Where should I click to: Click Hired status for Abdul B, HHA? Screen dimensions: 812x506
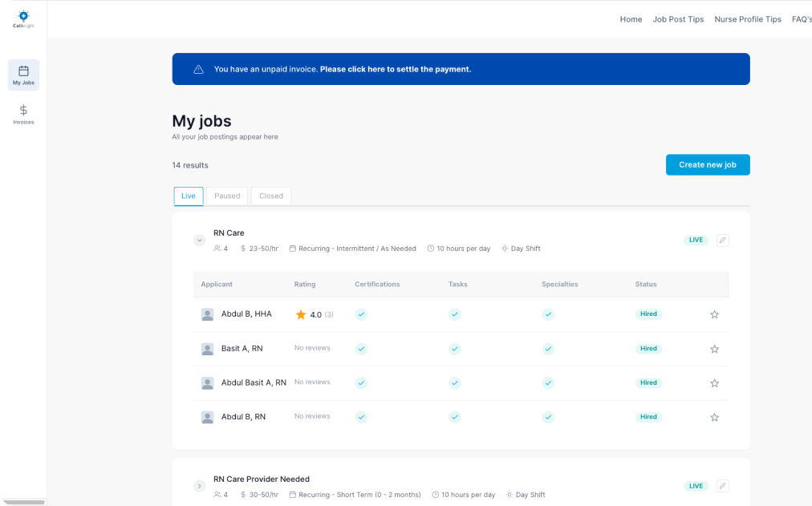(x=648, y=314)
